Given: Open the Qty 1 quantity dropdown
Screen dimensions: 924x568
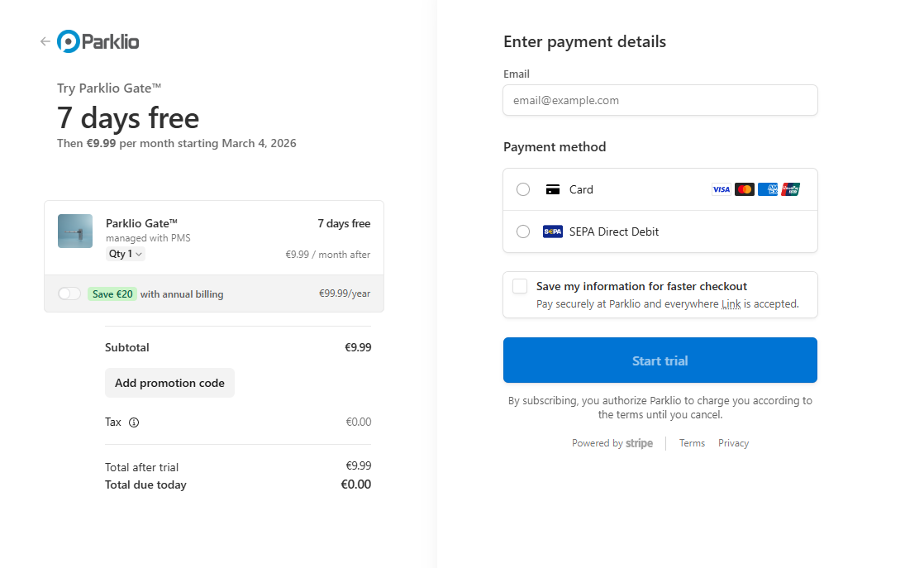Looking at the screenshot, I should (x=126, y=254).
